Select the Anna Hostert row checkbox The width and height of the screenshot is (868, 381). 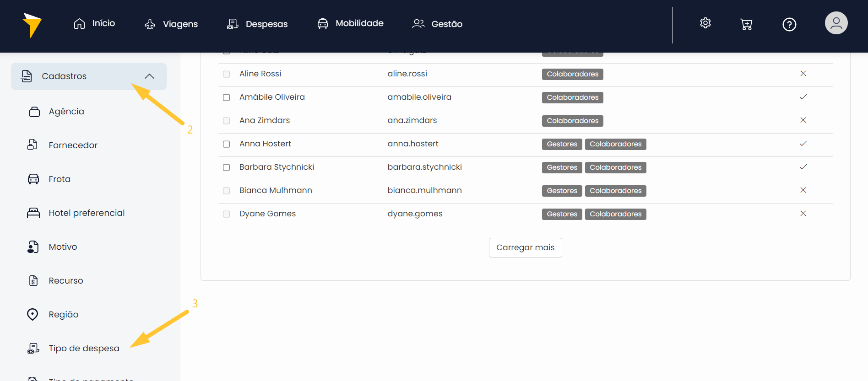226,144
